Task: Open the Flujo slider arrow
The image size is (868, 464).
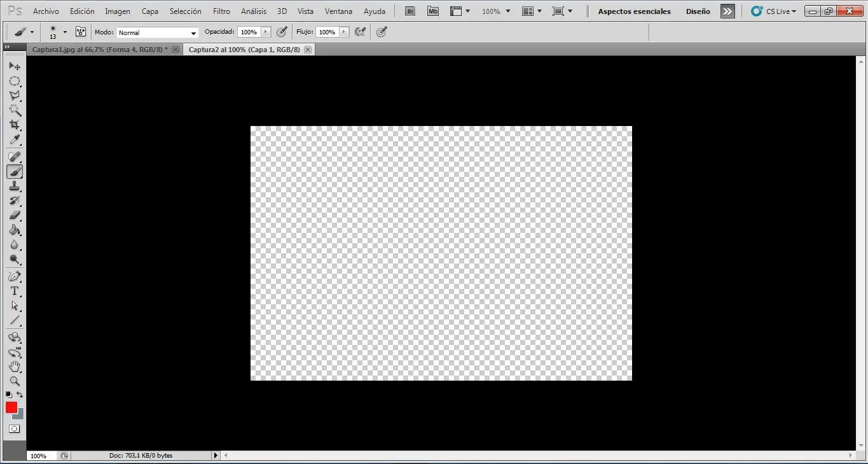Action: pyautogui.click(x=344, y=32)
